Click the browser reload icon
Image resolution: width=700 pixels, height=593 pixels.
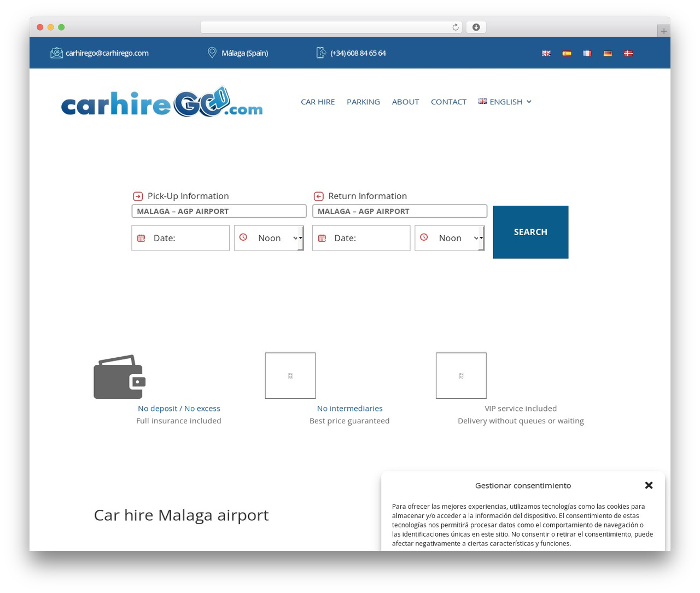coord(455,27)
